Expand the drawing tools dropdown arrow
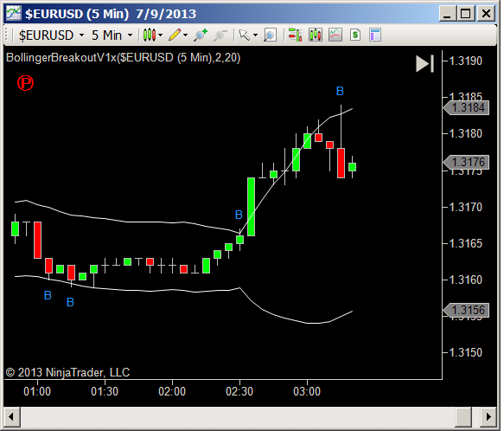 (186, 35)
